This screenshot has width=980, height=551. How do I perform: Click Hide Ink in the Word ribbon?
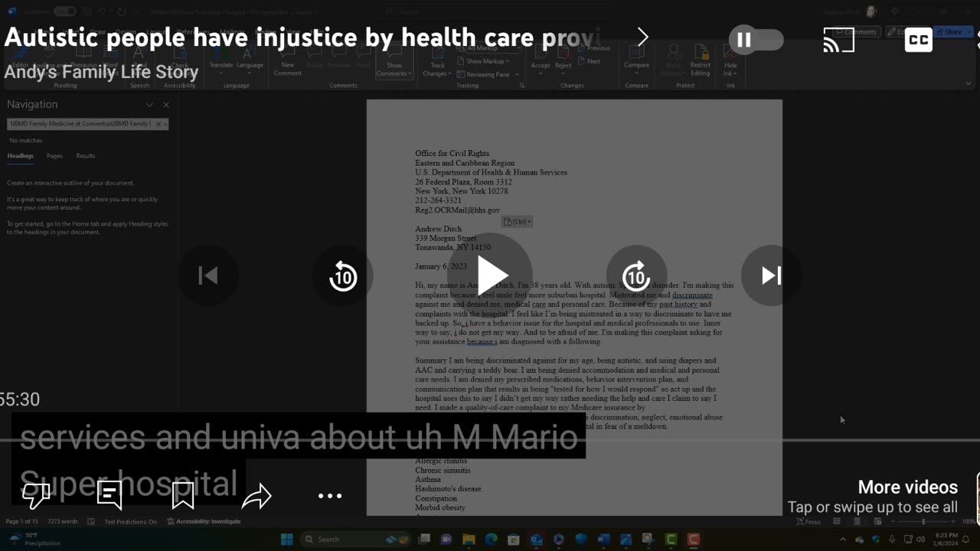(731, 60)
